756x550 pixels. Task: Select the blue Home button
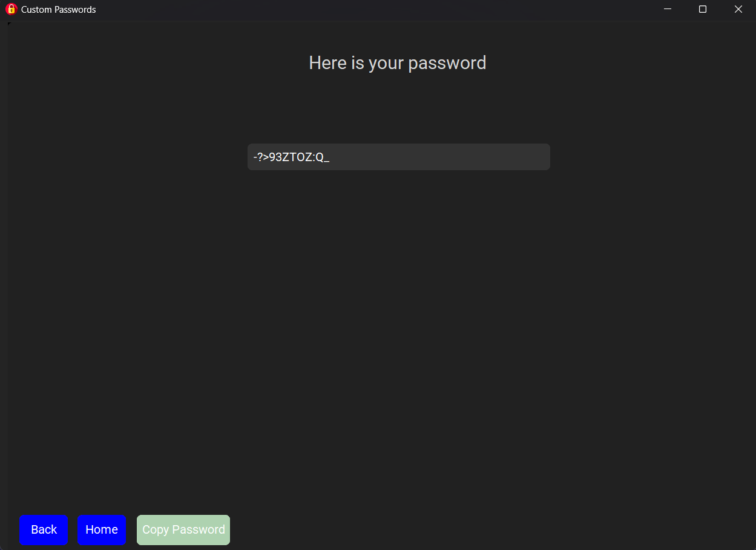tap(102, 530)
